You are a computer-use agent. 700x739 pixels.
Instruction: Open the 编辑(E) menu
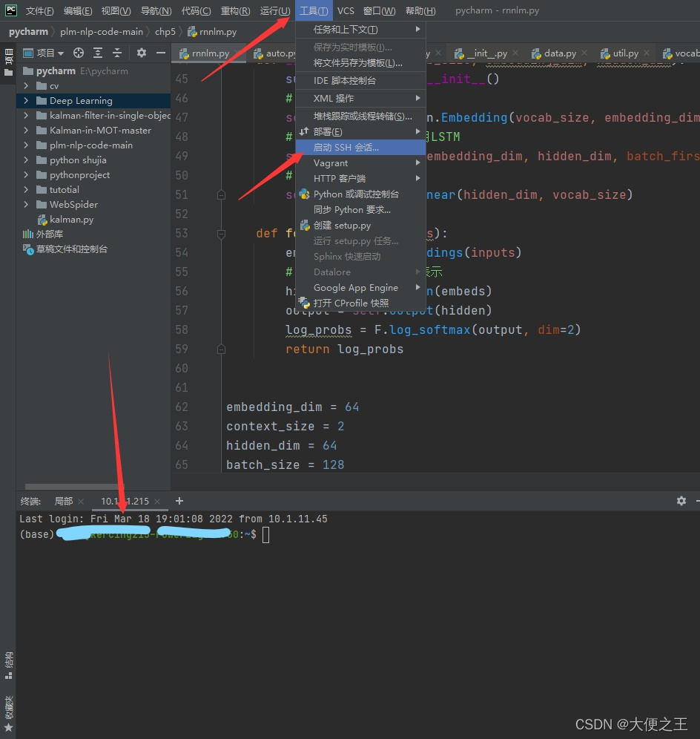(x=78, y=10)
